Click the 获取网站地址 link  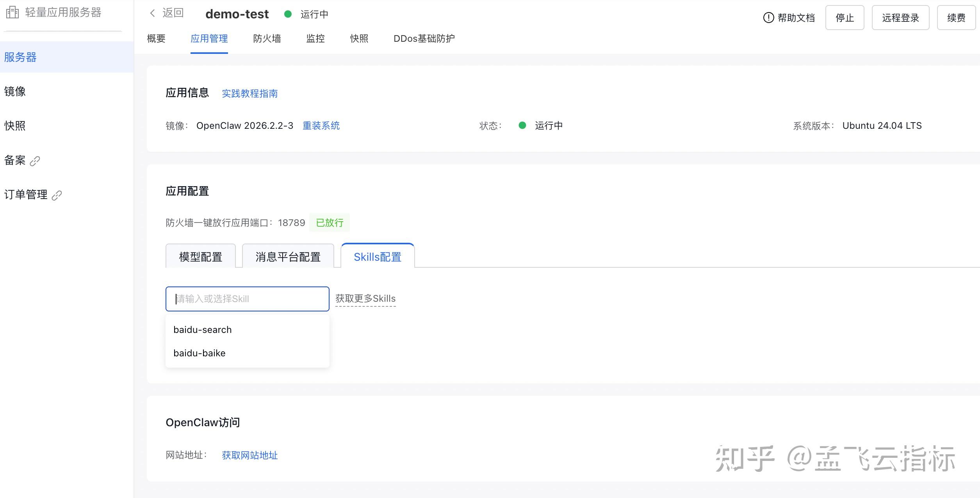[x=249, y=455]
